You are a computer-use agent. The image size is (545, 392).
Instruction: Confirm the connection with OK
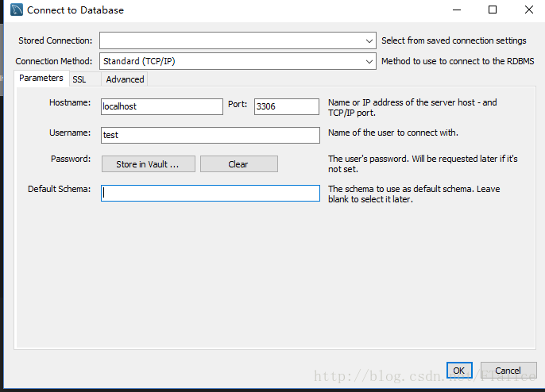click(459, 371)
